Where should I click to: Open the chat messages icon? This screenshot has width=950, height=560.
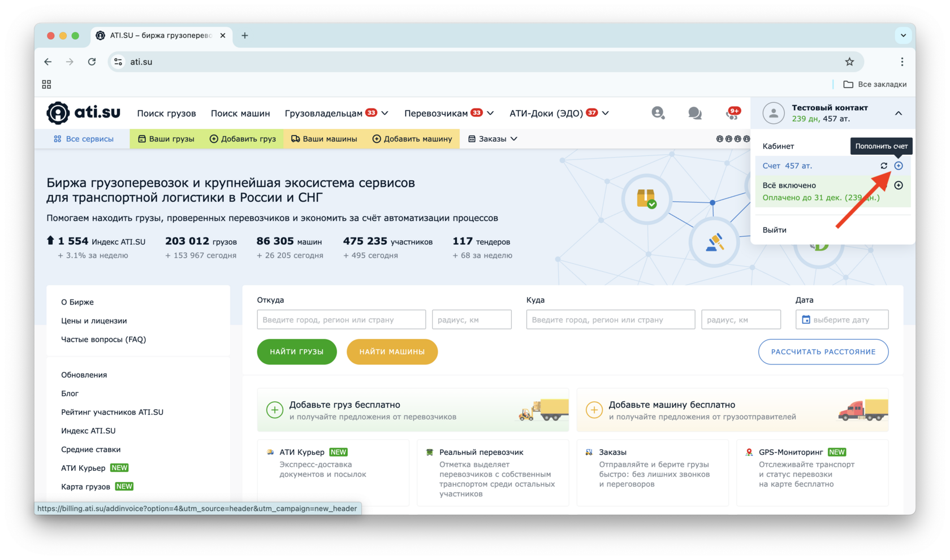click(x=694, y=113)
